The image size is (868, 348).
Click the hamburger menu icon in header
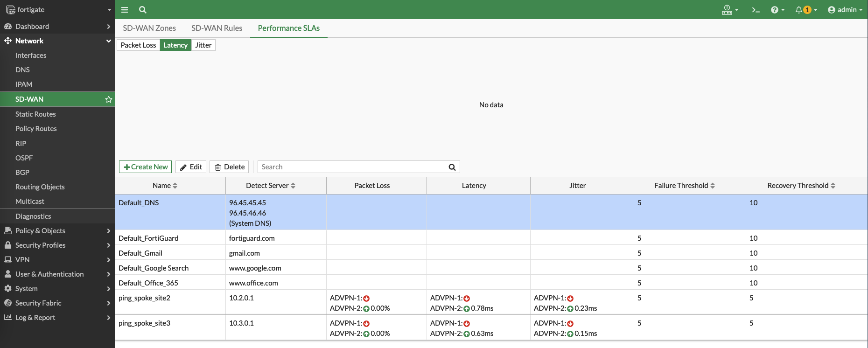coord(125,10)
